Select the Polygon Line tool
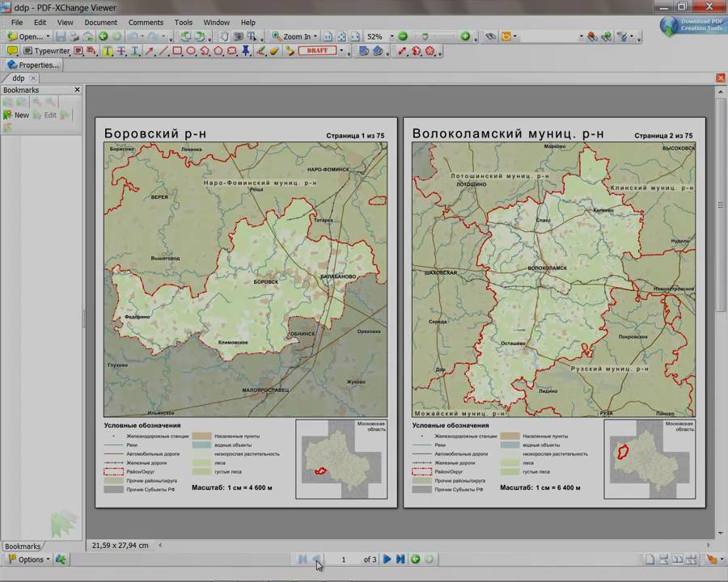The height and width of the screenshot is (582, 728). point(205,51)
